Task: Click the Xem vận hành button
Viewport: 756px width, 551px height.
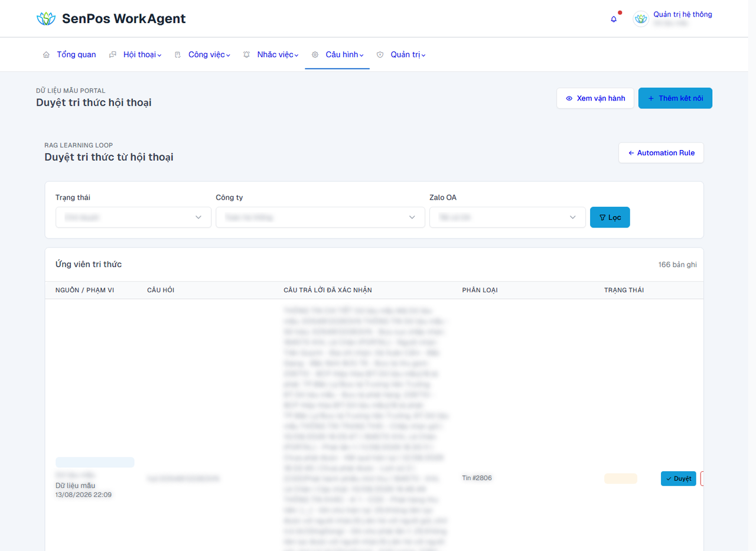Action: point(595,99)
